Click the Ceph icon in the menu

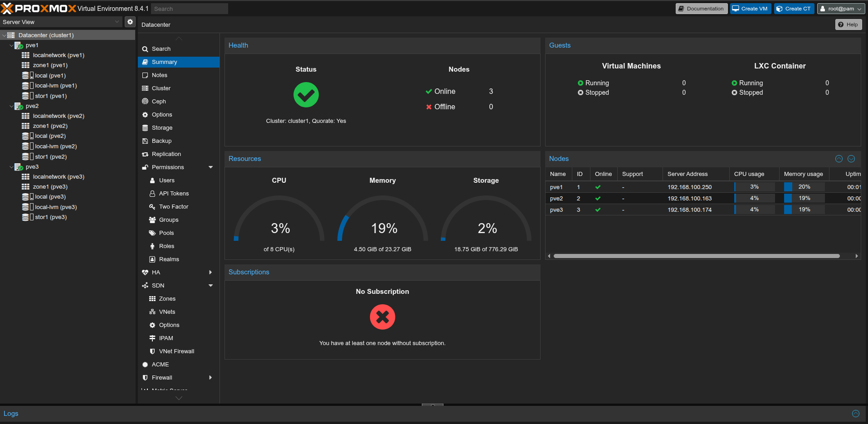pyautogui.click(x=145, y=102)
